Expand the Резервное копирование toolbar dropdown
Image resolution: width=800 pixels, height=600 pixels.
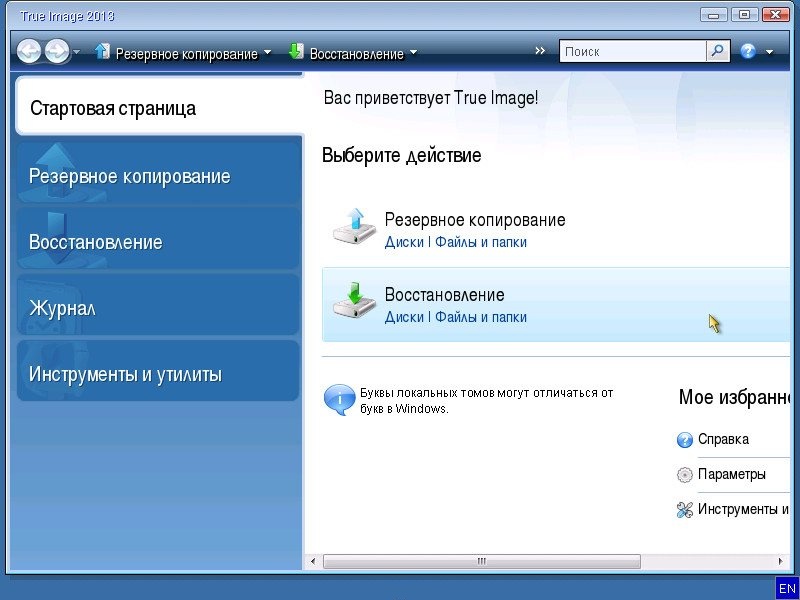[267, 53]
